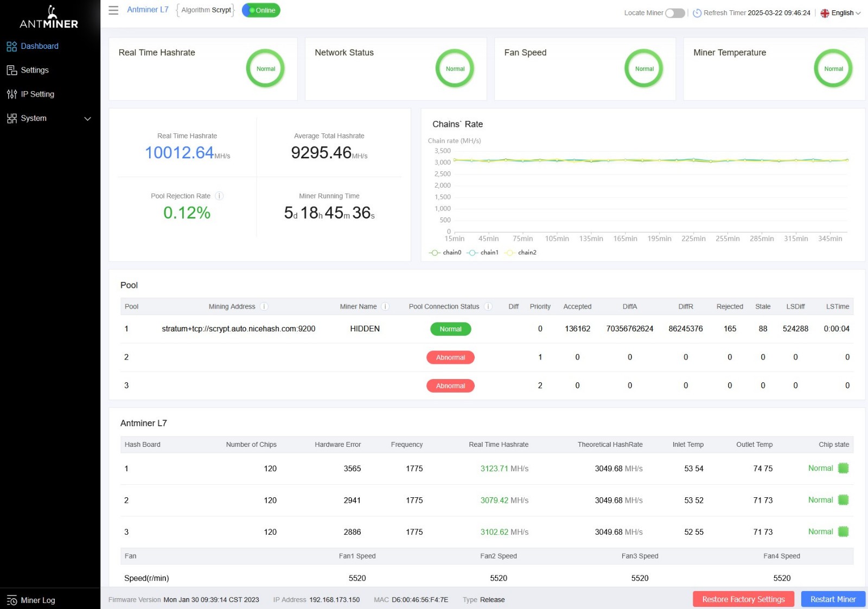This screenshot has width=868, height=609.
Task: Click the firmware version date text
Action: point(211,600)
